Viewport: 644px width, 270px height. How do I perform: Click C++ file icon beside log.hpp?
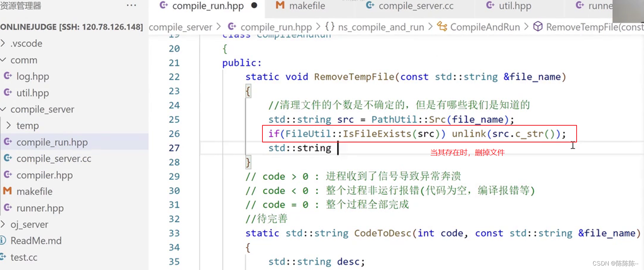point(8,76)
